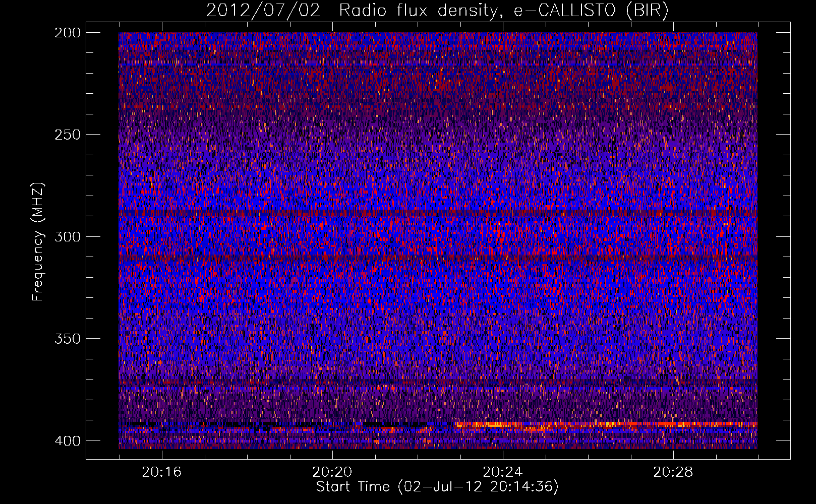Click the 20:20 time tick label
Screen dimensions: 816x504
click(x=332, y=472)
